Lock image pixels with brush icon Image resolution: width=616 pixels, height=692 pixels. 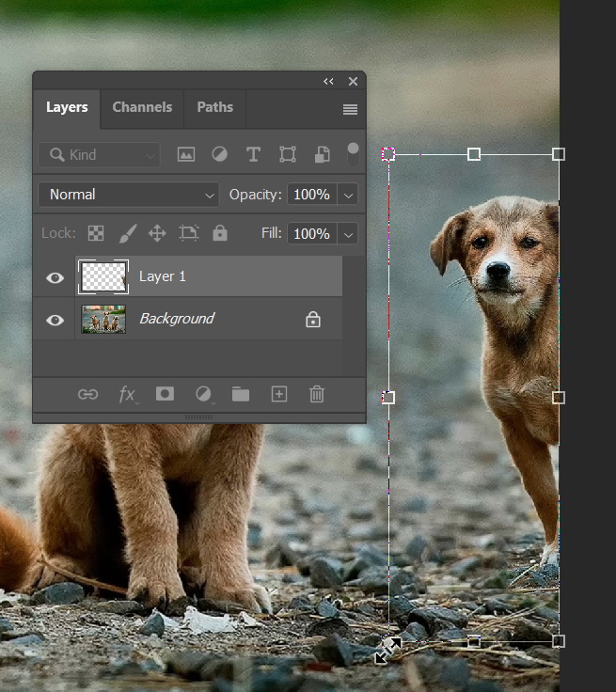[128, 233]
